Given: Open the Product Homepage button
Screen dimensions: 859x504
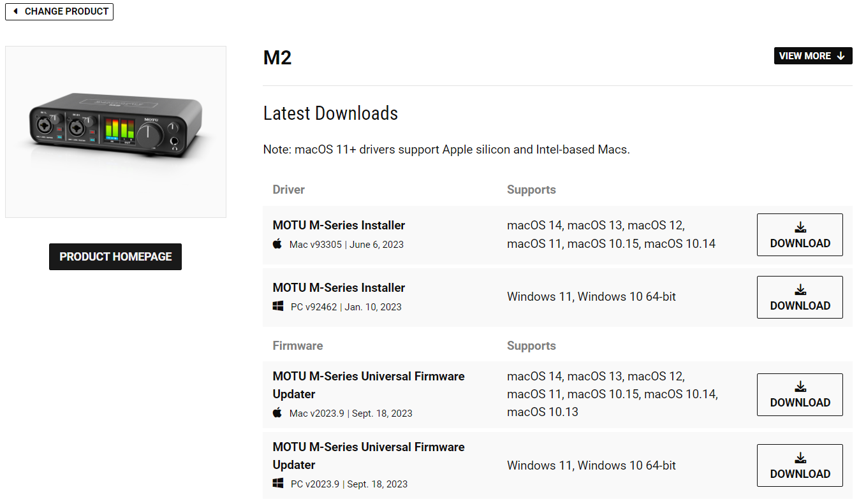Looking at the screenshot, I should pos(115,257).
